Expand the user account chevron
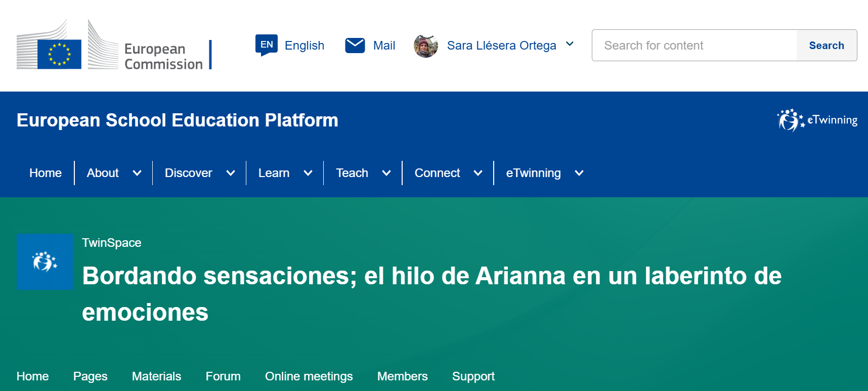 pos(570,45)
